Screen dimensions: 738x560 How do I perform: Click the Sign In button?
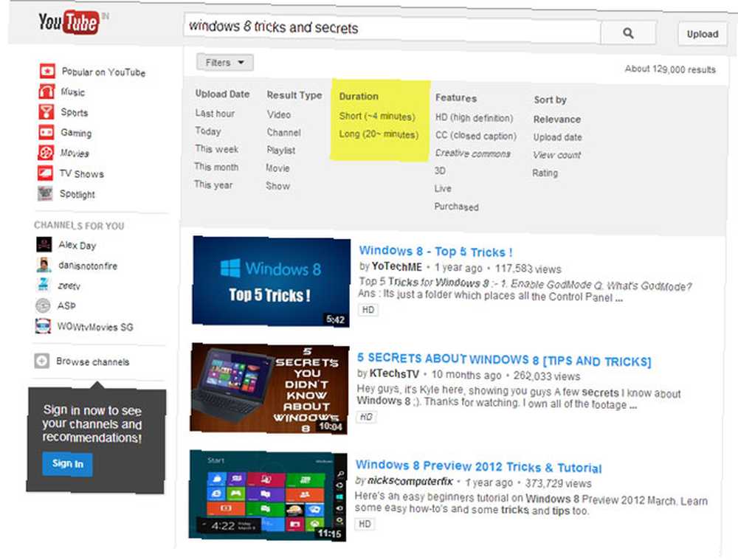coord(67,463)
